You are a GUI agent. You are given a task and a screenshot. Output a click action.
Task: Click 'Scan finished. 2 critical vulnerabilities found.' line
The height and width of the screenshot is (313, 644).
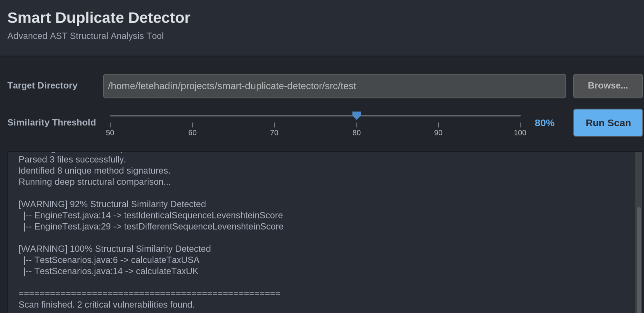[107, 305]
